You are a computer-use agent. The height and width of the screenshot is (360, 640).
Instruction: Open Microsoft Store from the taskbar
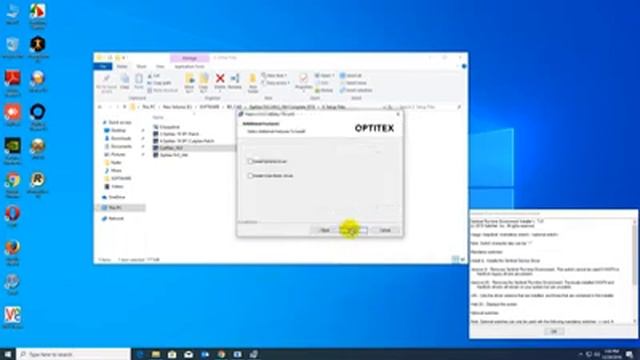172,354
